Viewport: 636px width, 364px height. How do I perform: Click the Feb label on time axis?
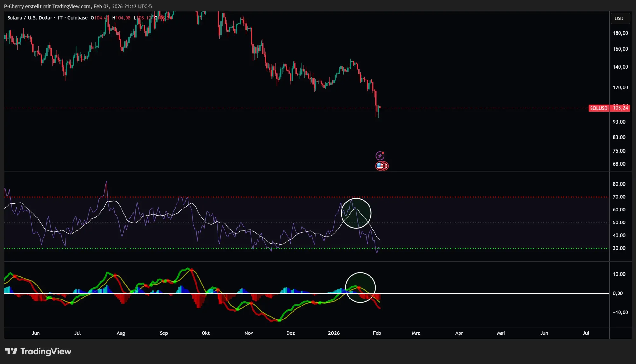coord(377,333)
